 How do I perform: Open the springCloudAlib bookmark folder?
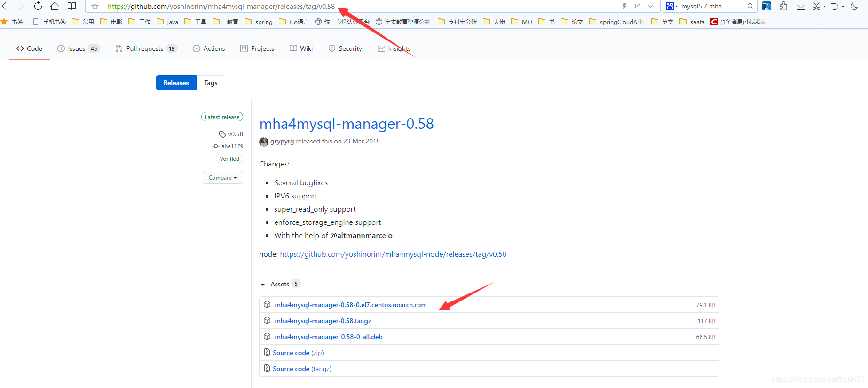click(616, 22)
